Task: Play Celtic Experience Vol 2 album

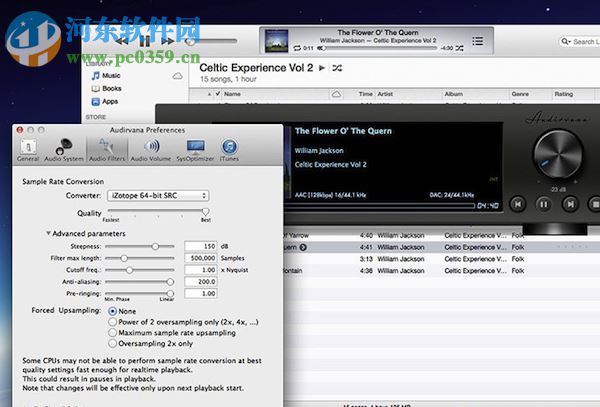Action: point(322,68)
